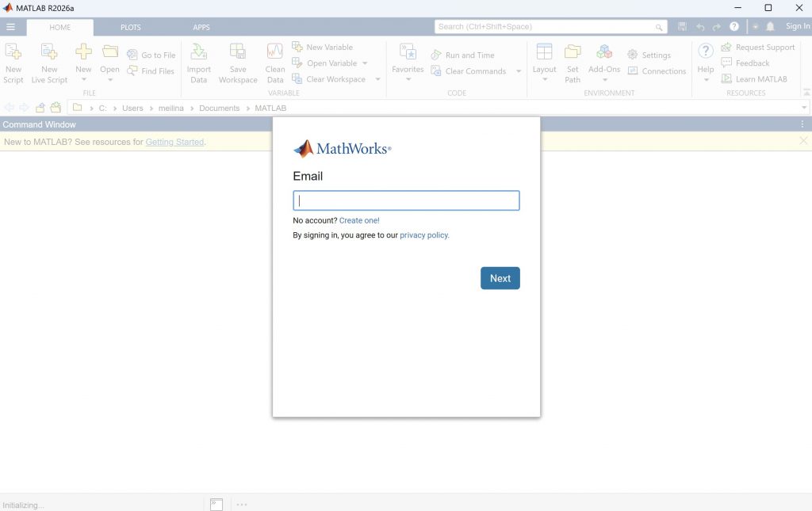Viewport: 812px width, 511px height.
Task: Click the New Script icon
Action: 13,51
